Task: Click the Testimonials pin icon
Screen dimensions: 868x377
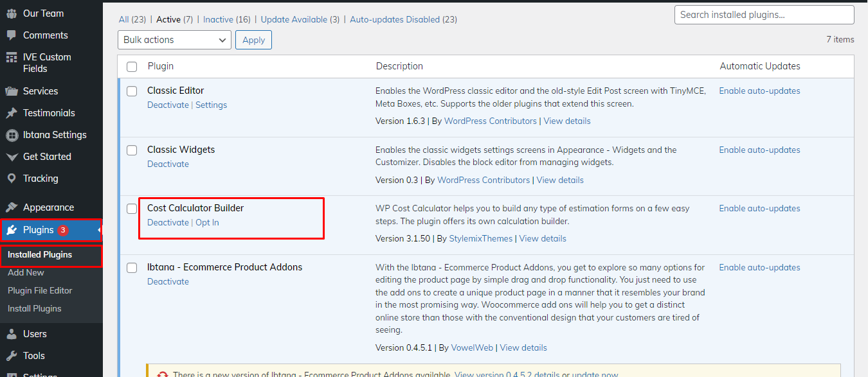Action: [x=12, y=113]
